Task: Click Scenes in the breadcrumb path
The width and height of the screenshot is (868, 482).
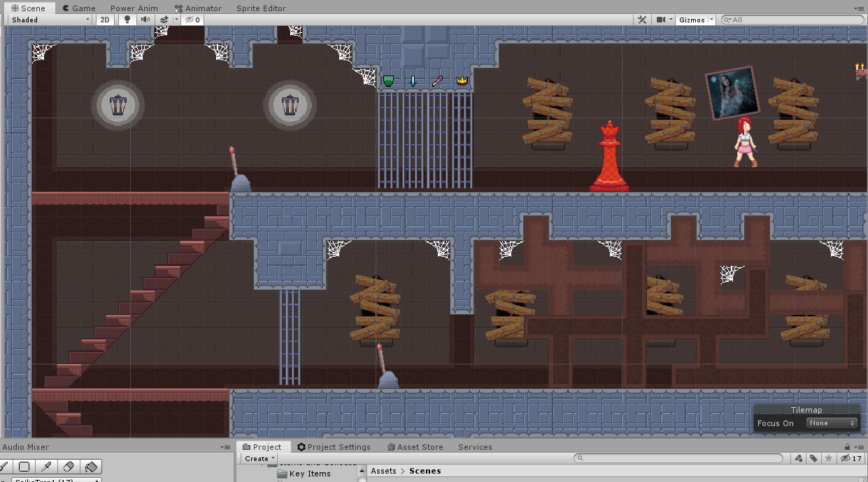Action: 425,471
